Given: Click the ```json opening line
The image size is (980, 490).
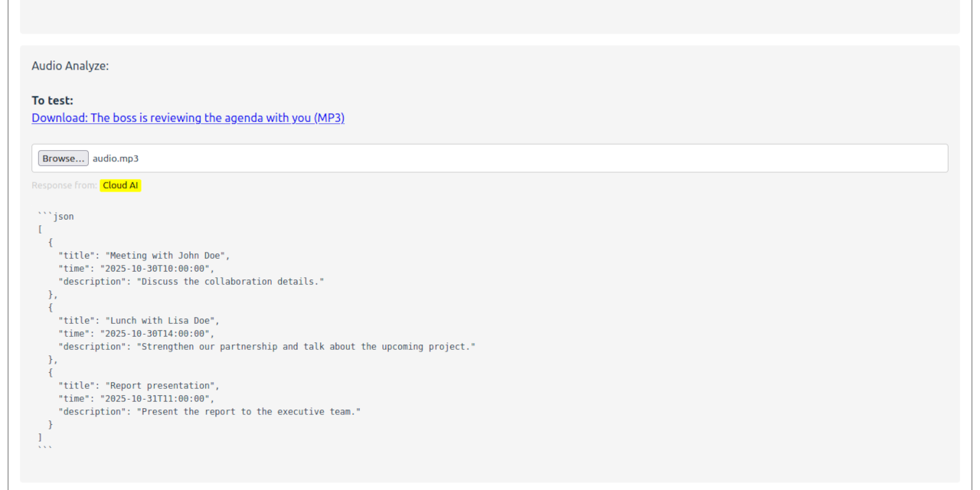Looking at the screenshot, I should [x=56, y=217].
